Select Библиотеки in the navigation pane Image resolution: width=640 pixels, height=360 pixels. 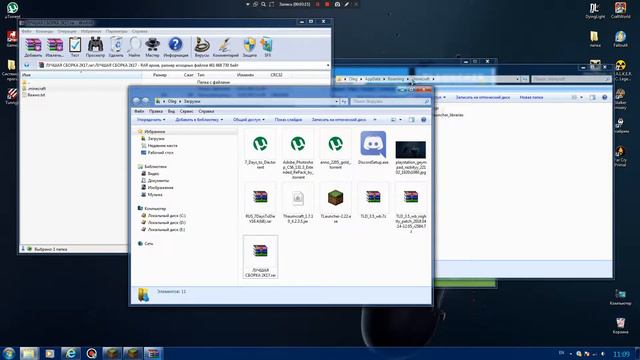(155, 167)
